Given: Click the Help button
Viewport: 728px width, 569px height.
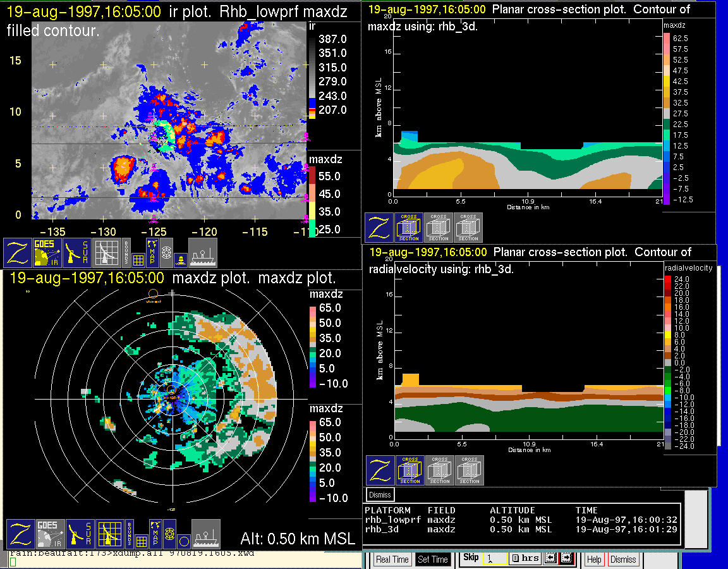Looking at the screenshot, I should click(594, 560).
